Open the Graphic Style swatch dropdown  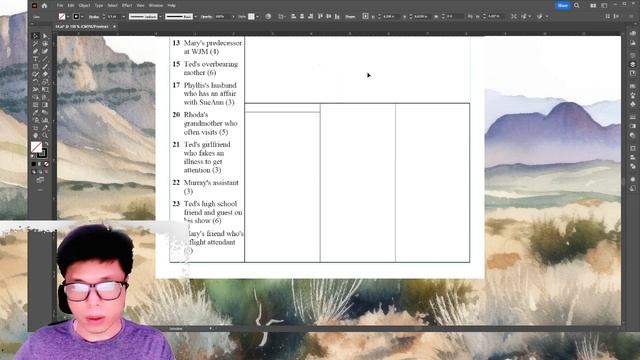257,17
